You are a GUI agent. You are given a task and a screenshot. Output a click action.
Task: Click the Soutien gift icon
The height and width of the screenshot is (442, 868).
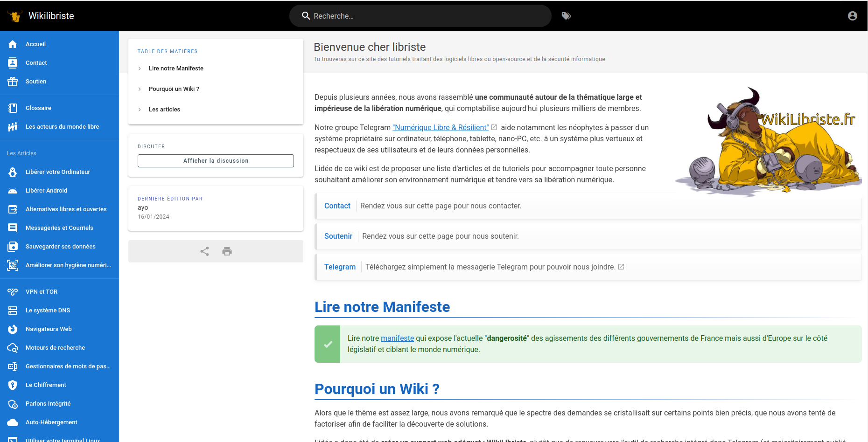tap(13, 82)
